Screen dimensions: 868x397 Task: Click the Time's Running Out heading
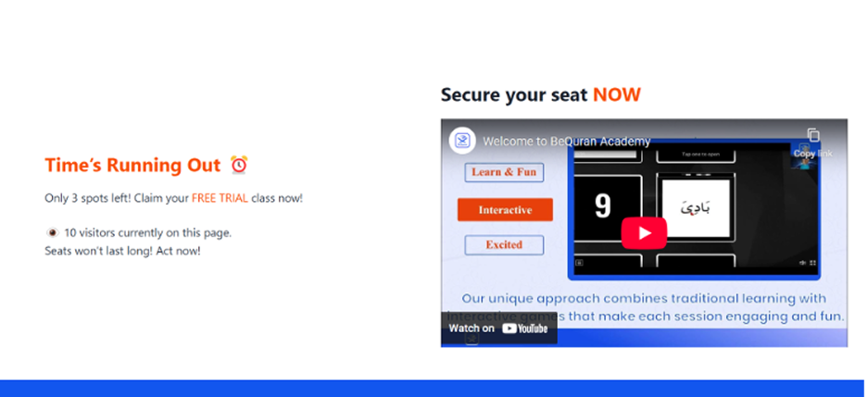pyautogui.click(x=132, y=166)
